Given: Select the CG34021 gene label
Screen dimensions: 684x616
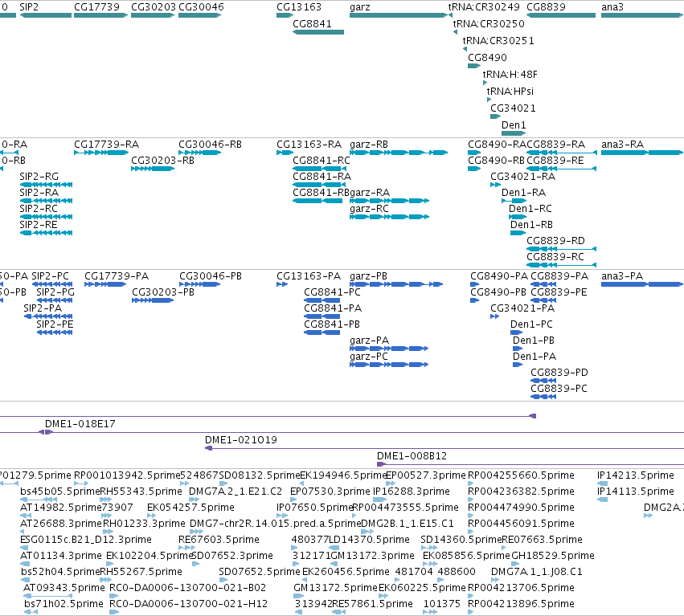Looking at the screenshot, I should (x=513, y=108).
